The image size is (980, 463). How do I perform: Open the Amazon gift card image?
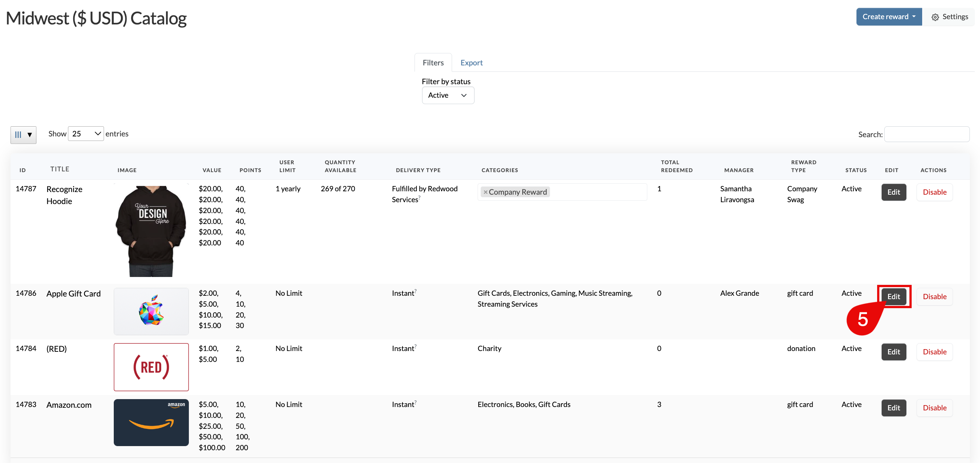pyautogui.click(x=151, y=423)
